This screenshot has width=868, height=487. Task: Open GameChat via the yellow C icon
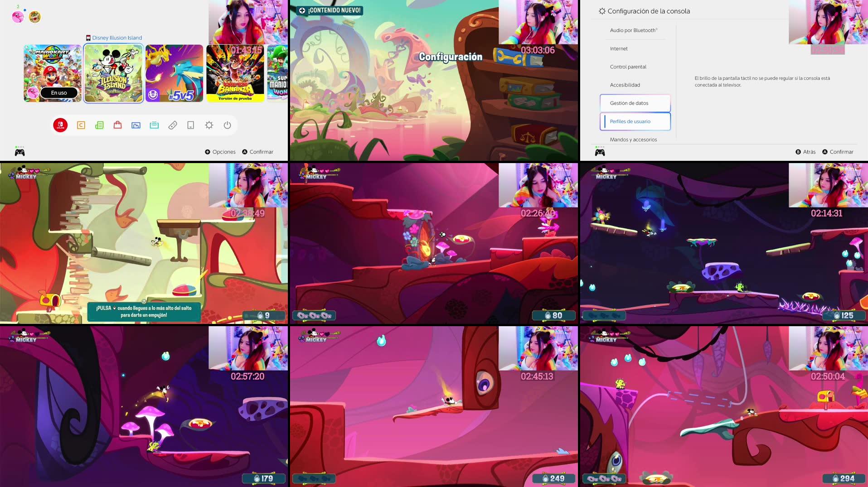click(81, 125)
